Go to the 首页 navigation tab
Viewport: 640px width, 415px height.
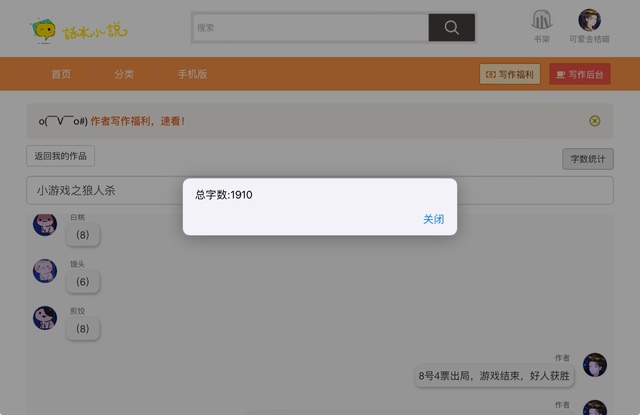61,74
